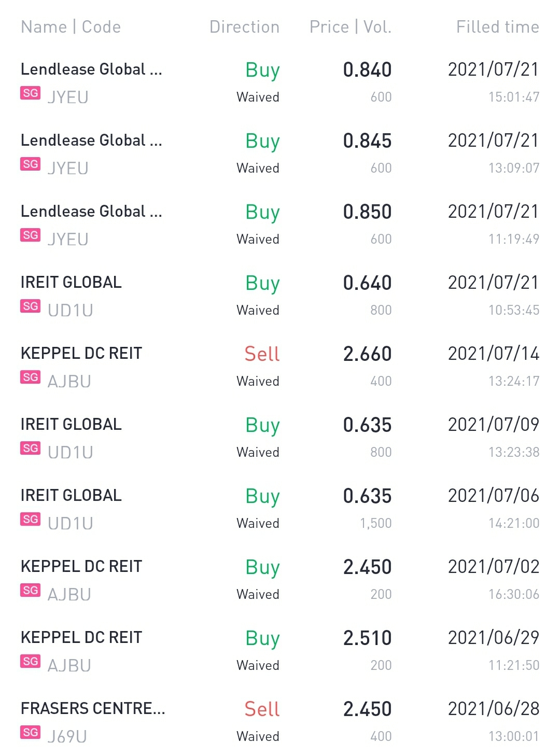
Task: Click SG badge on Keppel Sell row
Action: 30,377
